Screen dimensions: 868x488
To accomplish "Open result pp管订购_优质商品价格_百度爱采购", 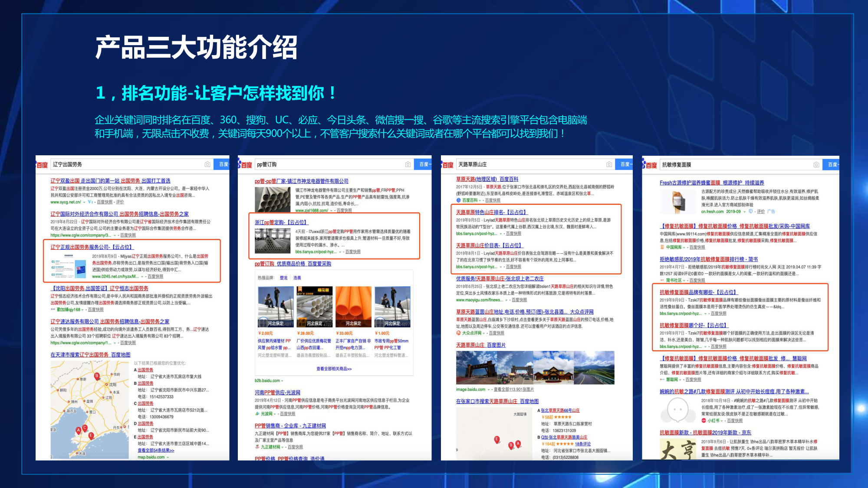I will click(x=293, y=263).
